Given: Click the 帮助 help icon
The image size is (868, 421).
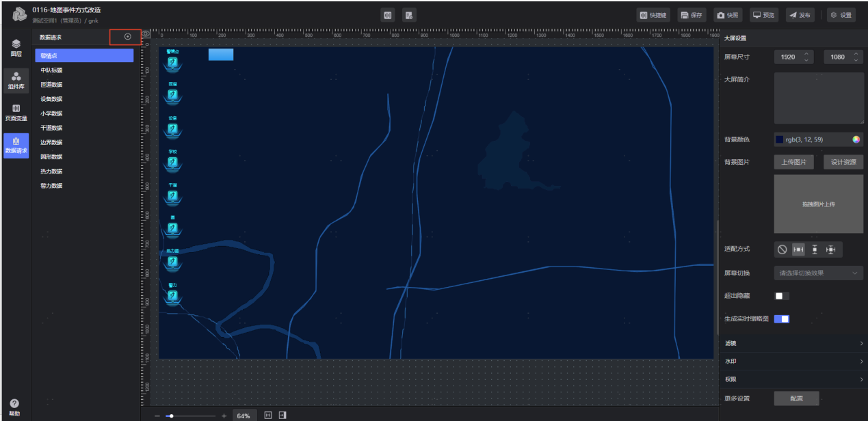Looking at the screenshot, I should [x=14, y=407].
